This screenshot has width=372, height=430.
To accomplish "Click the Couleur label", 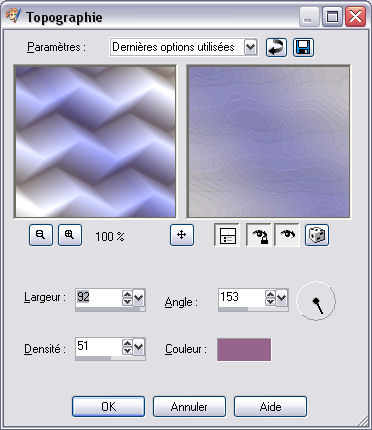I will tap(186, 349).
